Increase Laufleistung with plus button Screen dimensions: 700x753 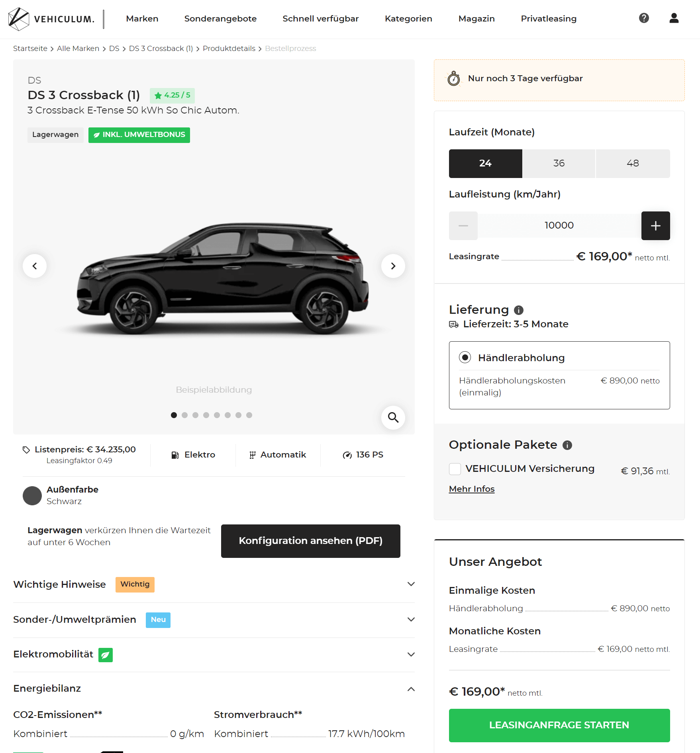coord(655,226)
